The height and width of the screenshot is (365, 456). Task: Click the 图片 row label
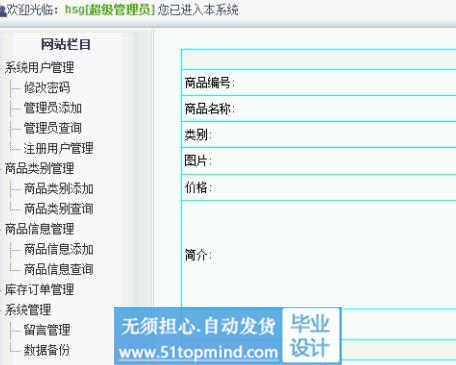point(198,161)
